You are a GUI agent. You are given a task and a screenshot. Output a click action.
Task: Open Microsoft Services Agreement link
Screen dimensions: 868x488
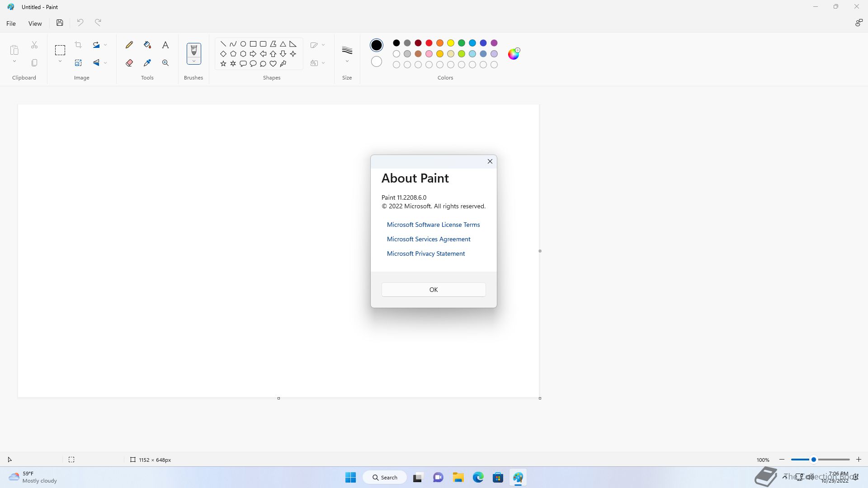[429, 239]
